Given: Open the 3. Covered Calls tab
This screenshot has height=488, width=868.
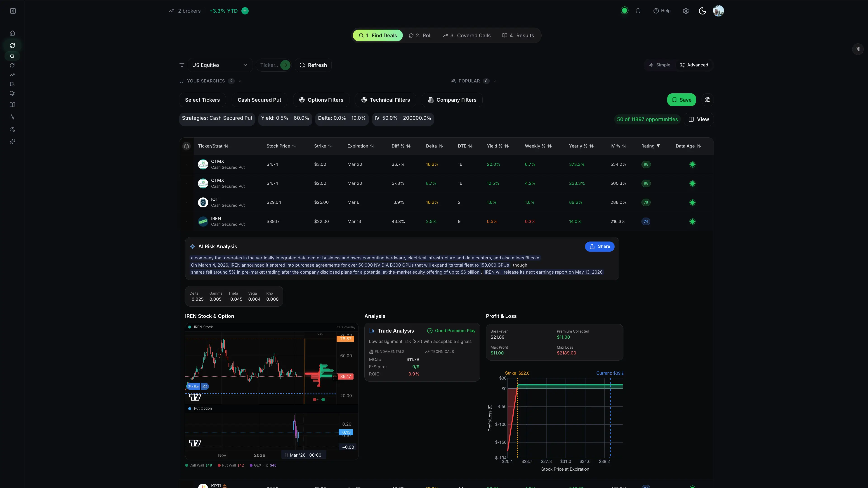Looking at the screenshot, I should click(467, 35).
